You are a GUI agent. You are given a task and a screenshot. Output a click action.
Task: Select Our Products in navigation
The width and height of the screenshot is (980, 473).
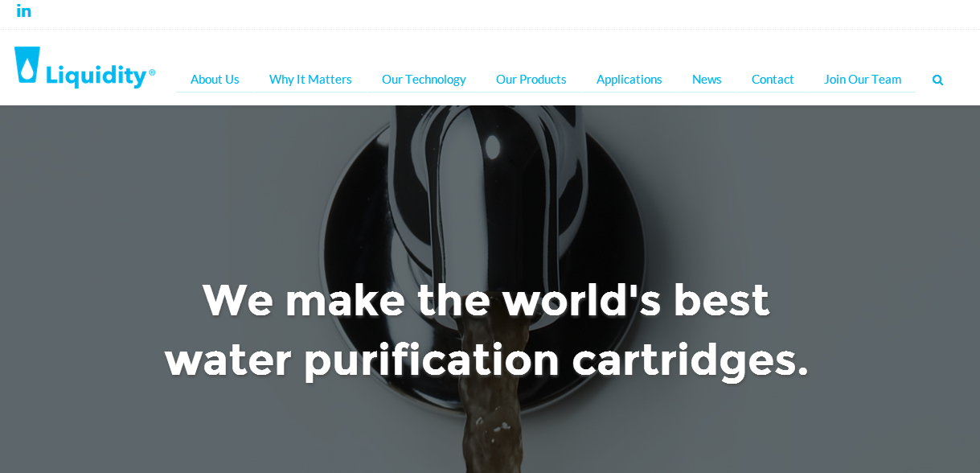pyautogui.click(x=531, y=79)
